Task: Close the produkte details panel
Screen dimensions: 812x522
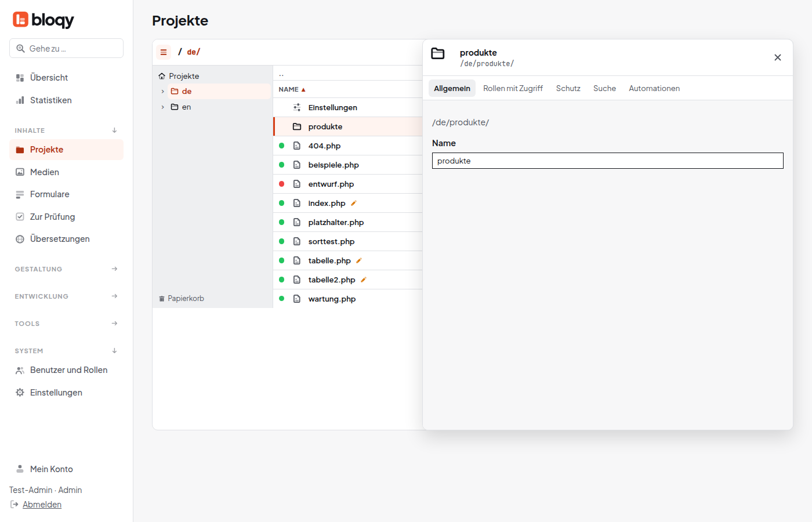Action: tap(778, 57)
